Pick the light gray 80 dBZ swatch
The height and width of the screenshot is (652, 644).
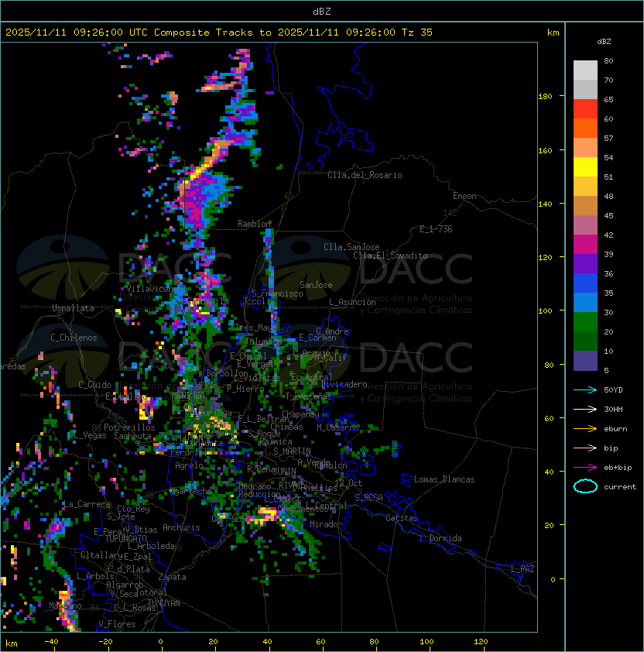(x=585, y=70)
